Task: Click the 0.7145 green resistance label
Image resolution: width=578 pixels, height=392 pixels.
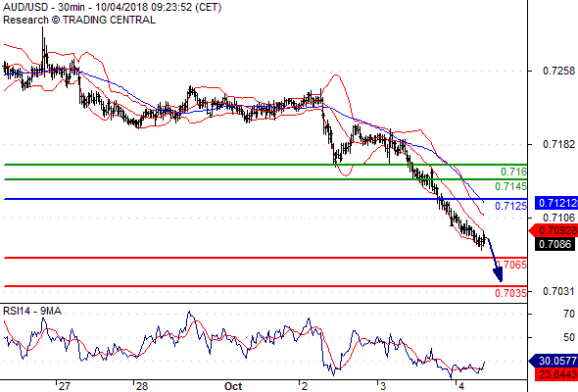Action: 510,186
